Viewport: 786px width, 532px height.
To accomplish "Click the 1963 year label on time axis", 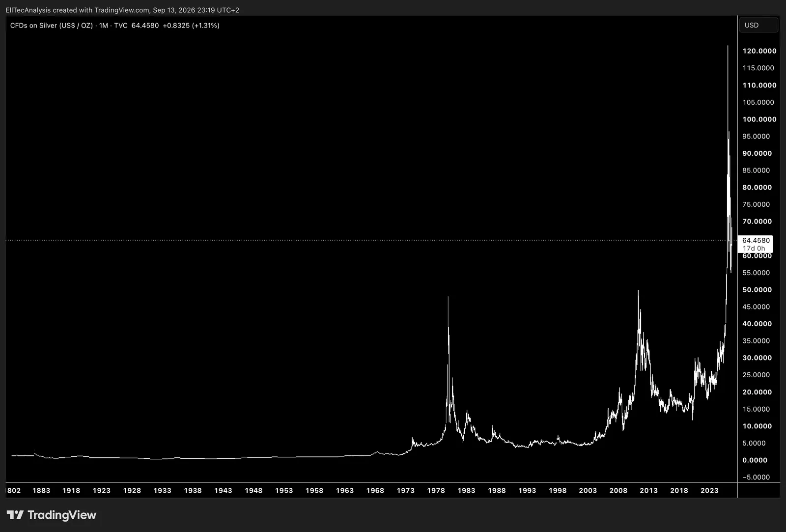I will coord(345,490).
